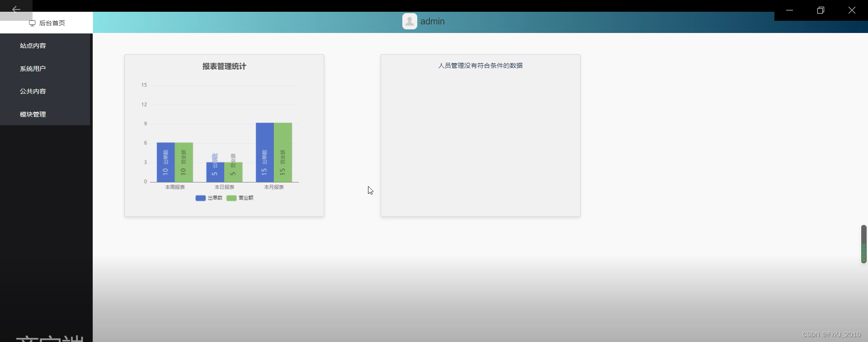Click the admin avatar icon
The width and height of the screenshot is (868, 342).
pos(410,21)
